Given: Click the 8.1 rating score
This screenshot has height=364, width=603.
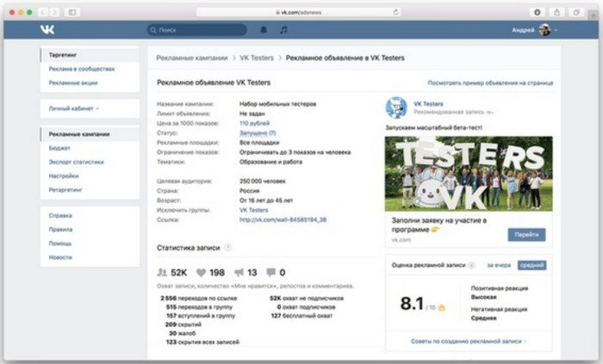Looking at the screenshot, I should 412,303.
